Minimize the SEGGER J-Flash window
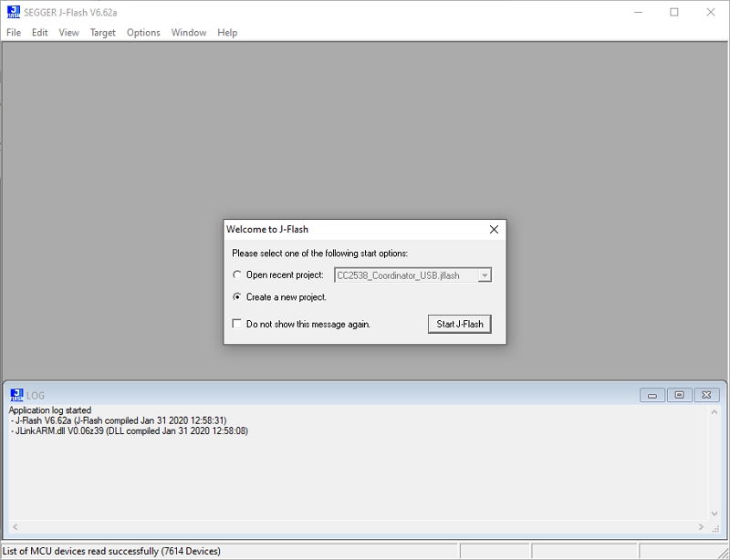This screenshot has height=560, width=730. tap(638, 12)
